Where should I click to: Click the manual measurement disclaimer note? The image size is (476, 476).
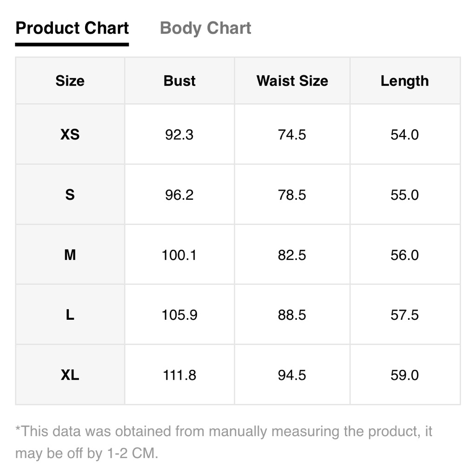[x=224, y=442]
